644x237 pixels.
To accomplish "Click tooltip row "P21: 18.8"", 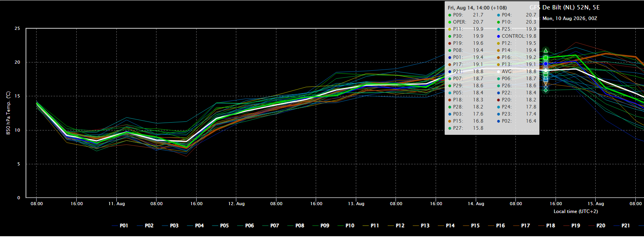I will tap(466, 72).
